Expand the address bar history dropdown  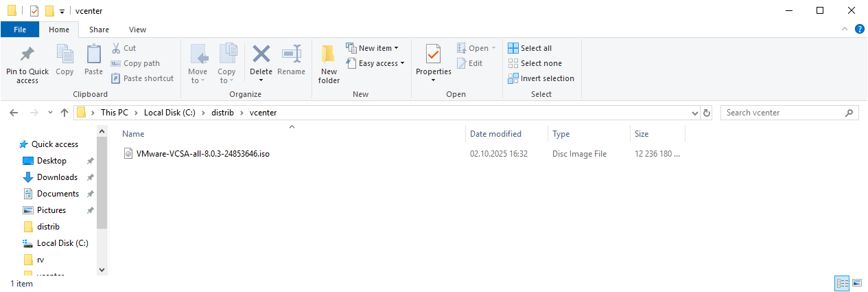pos(694,113)
